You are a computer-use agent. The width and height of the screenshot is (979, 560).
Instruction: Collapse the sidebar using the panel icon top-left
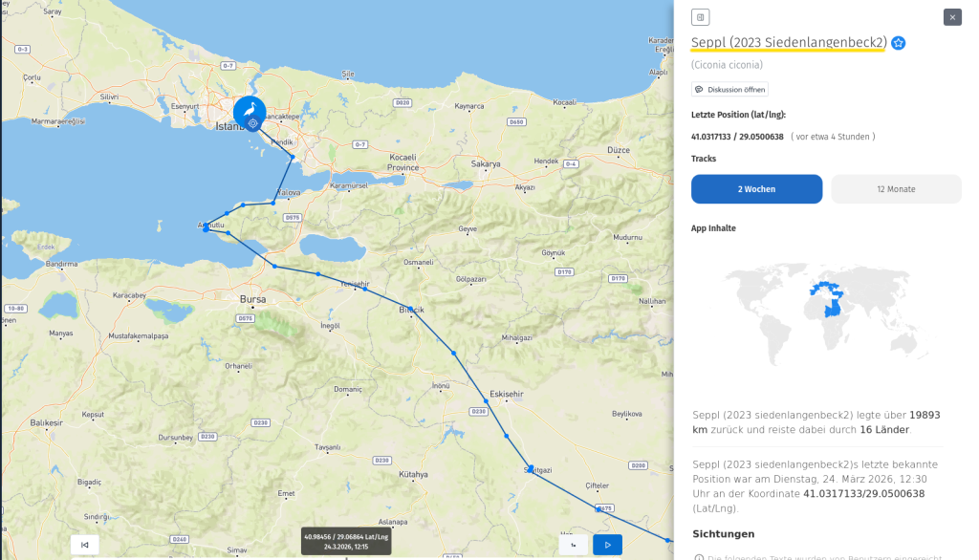[x=699, y=16]
